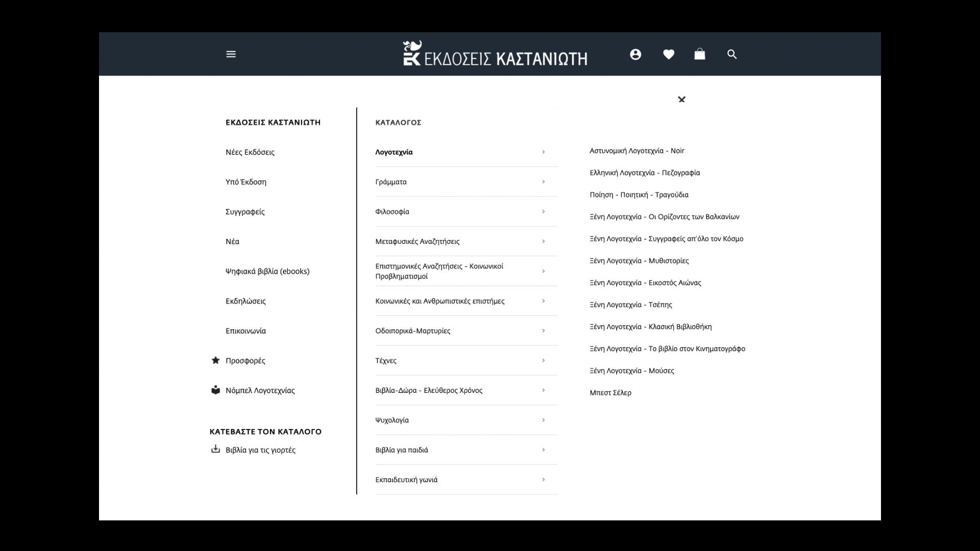980x551 pixels.
Task: Open Ξένη Λογοτεχνία - Οι Ορίζοντες των Βαλκανίων
Action: point(665,217)
